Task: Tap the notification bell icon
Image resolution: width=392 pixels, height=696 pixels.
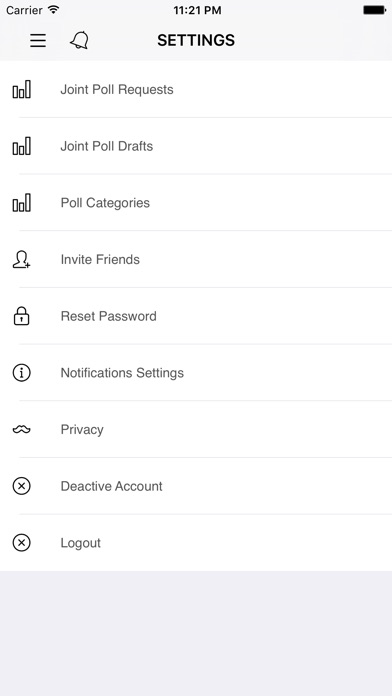Action: click(79, 40)
